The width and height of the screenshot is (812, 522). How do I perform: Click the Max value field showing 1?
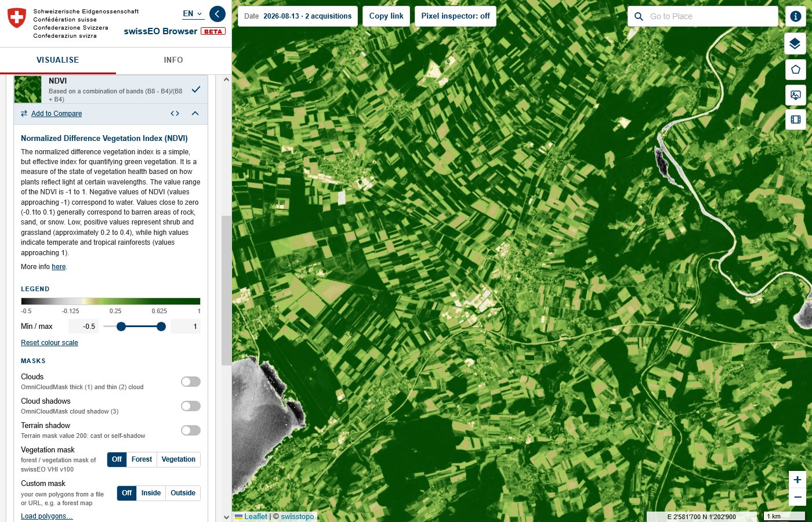pos(186,327)
